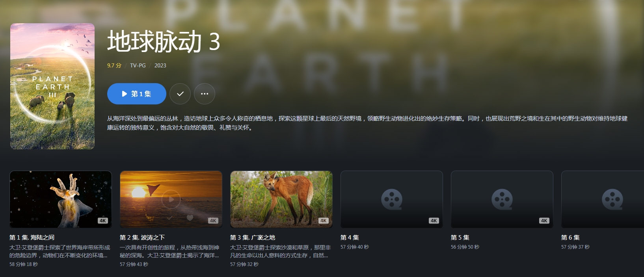Click the duration 57 分钟 37 秒
The width and height of the screenshot is (644, 277).
point(575,247)
